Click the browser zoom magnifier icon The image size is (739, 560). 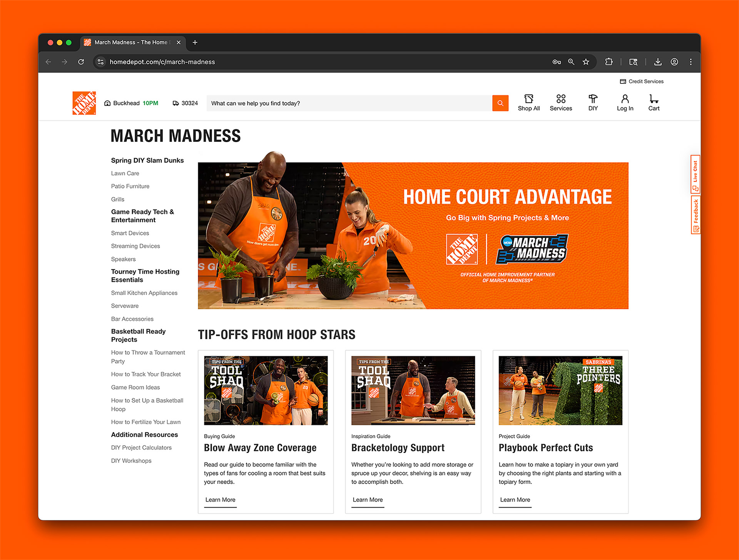pos(571,62)
